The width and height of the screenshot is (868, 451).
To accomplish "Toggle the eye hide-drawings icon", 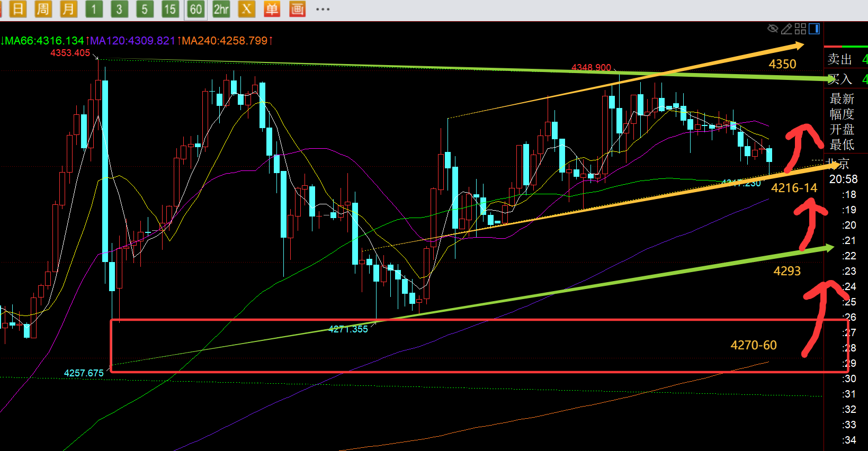I will pos(773,29).
